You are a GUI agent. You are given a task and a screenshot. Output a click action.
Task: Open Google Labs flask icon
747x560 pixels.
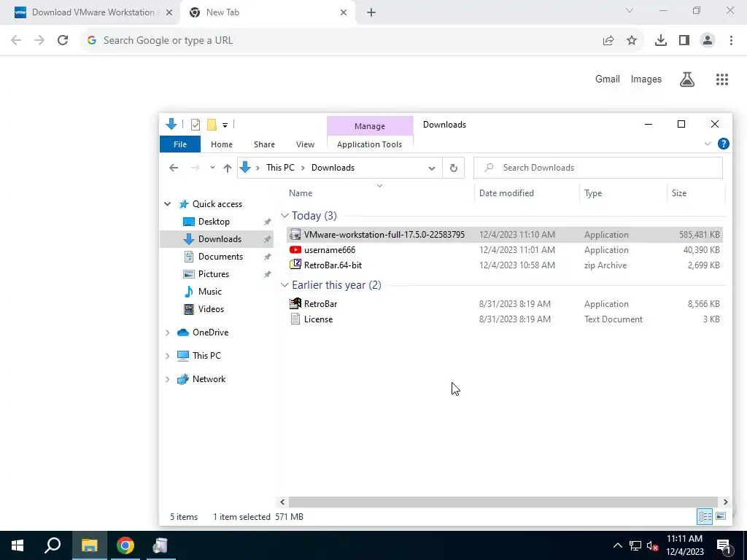tap(686, 79)
